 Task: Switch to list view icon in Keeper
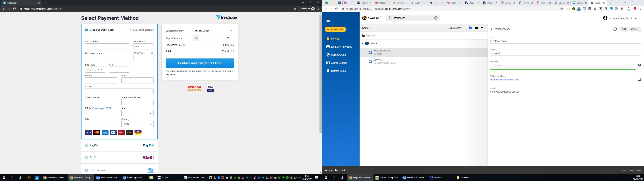coord(482,28)
